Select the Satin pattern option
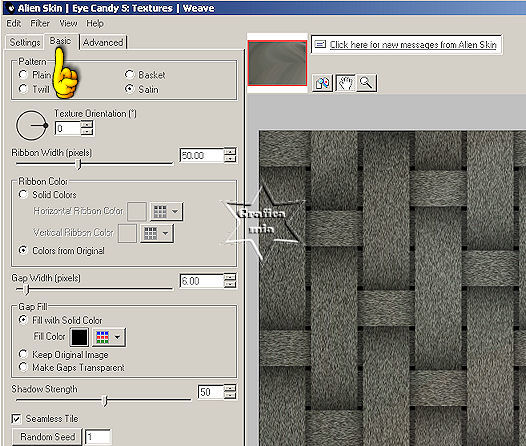Viewport: 526px width, 446px height. [142, 89]
